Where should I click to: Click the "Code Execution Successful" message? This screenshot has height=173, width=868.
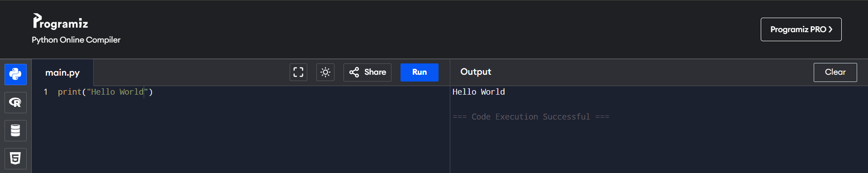pos(531,117)
